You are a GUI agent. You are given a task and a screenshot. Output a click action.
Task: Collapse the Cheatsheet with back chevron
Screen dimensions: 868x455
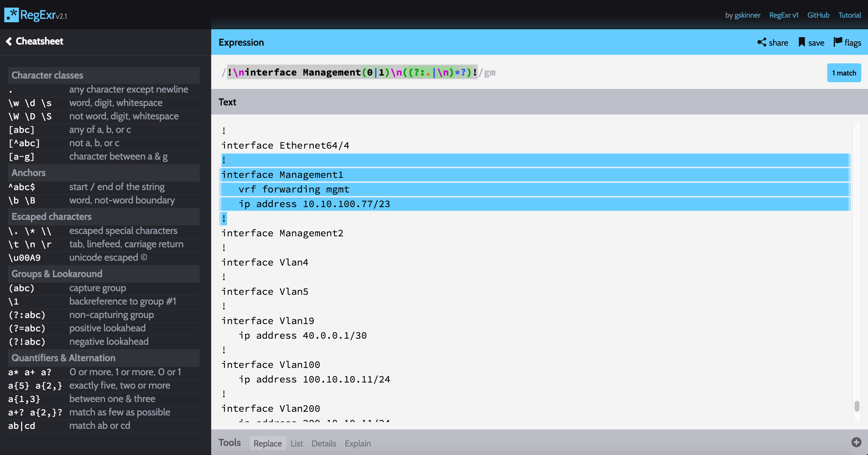[x=9, y=41]
